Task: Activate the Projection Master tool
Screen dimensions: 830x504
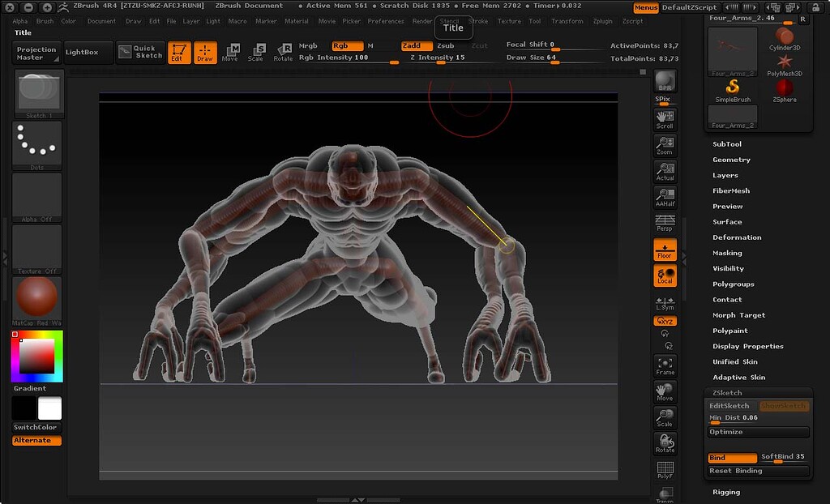Action: click(x=35, y=53)
